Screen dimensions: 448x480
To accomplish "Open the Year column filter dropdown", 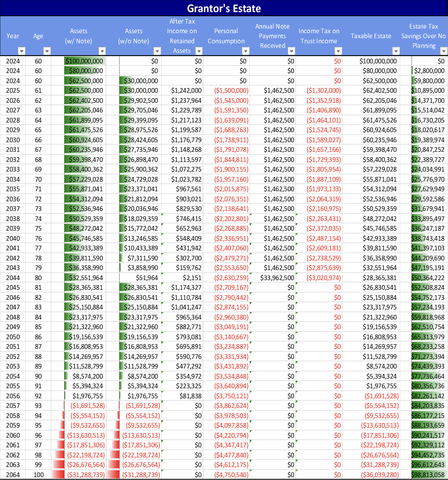I will [21, 51].
